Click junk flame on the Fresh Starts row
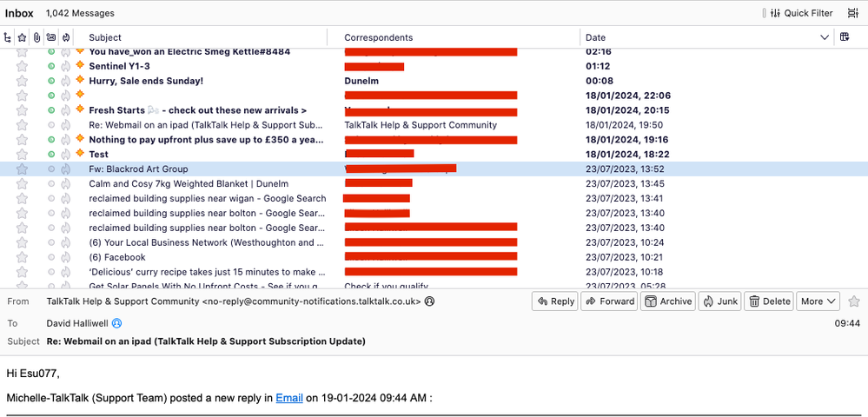Screen dimensions: 868x417 (66, 110)
